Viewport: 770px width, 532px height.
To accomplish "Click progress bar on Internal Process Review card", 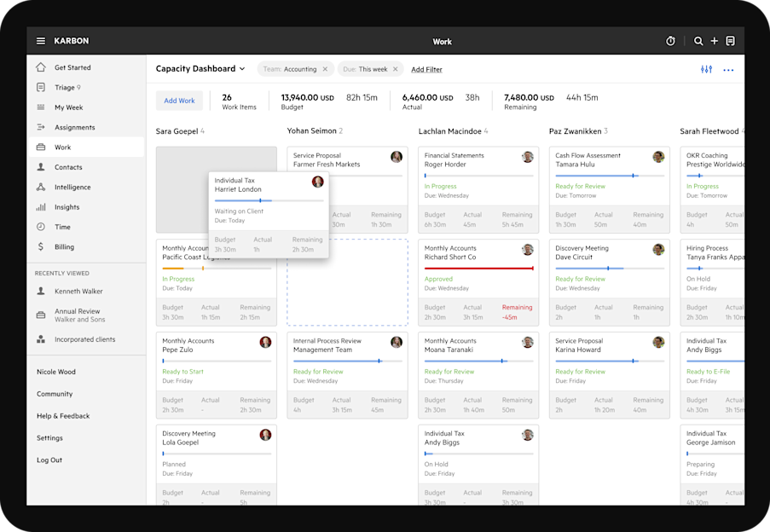I will point(347,361).
